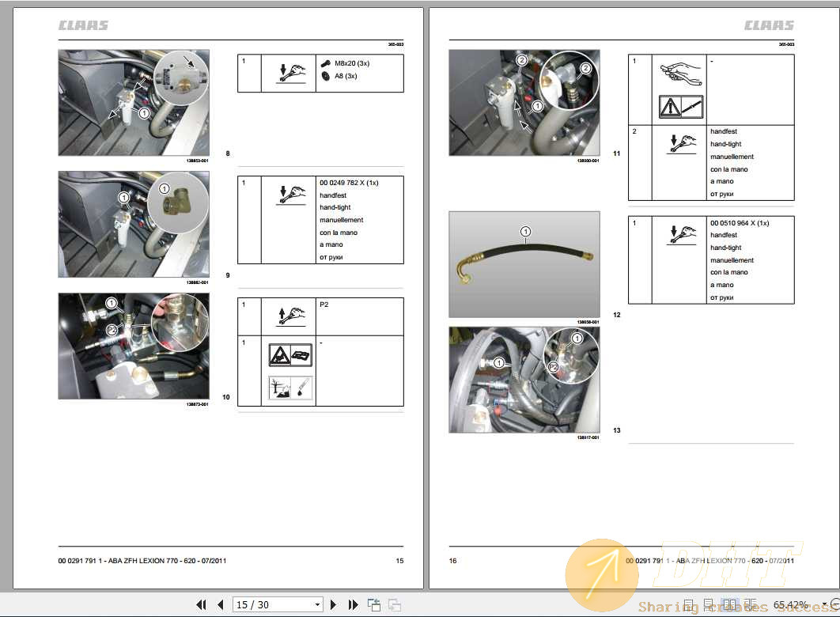Click the CLAAS logo on right page
840x617 pixels.
tap(769, 25)
